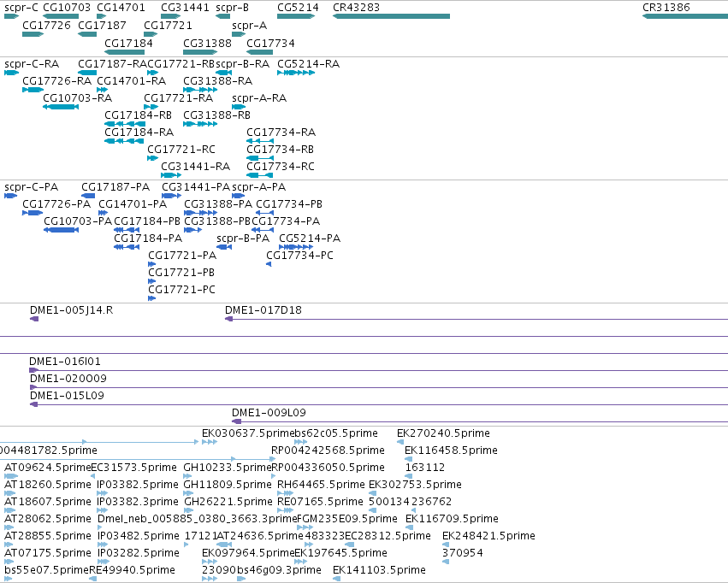This screenshot has width=728, height=583.
Task: Select transcript CG17734-RC
Action: pos(281,167)
